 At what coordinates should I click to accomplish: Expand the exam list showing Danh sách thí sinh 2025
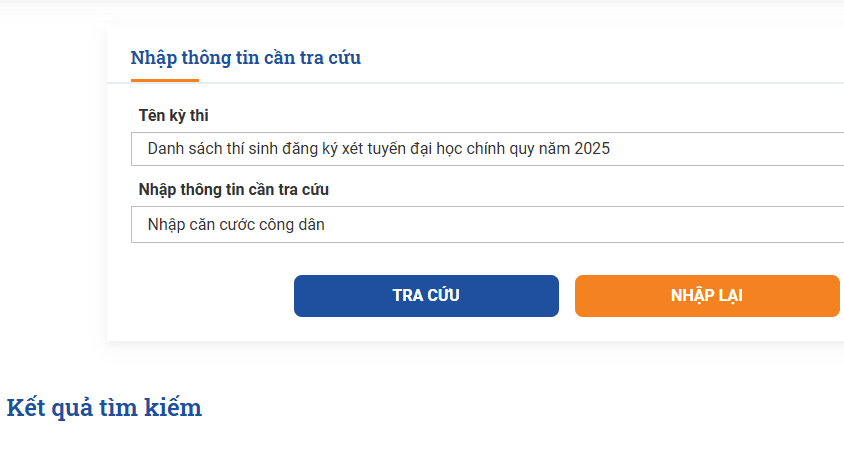[488, 149]
